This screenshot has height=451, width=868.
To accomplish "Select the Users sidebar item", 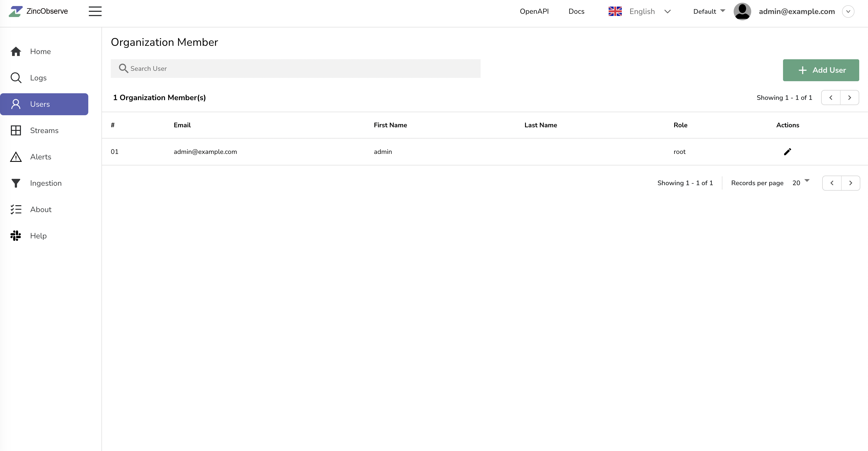I will pyautogui.click(x=44, y=104).
